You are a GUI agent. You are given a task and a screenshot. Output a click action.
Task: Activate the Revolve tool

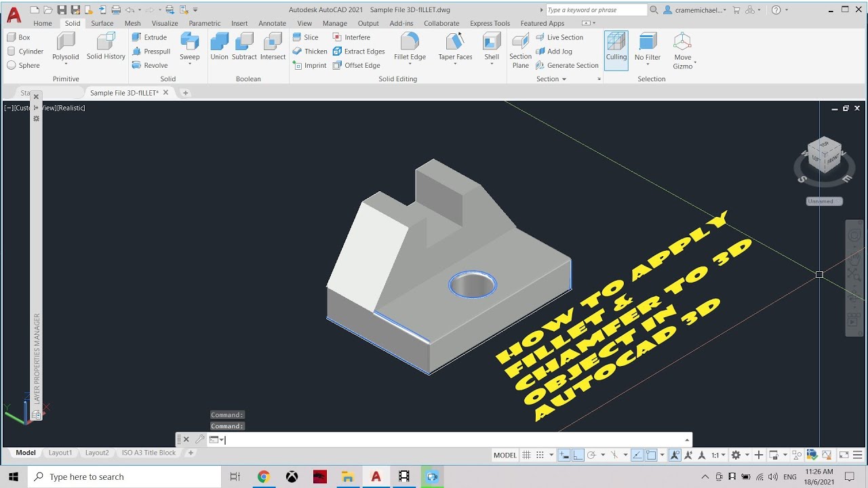(x=150, y=66)
